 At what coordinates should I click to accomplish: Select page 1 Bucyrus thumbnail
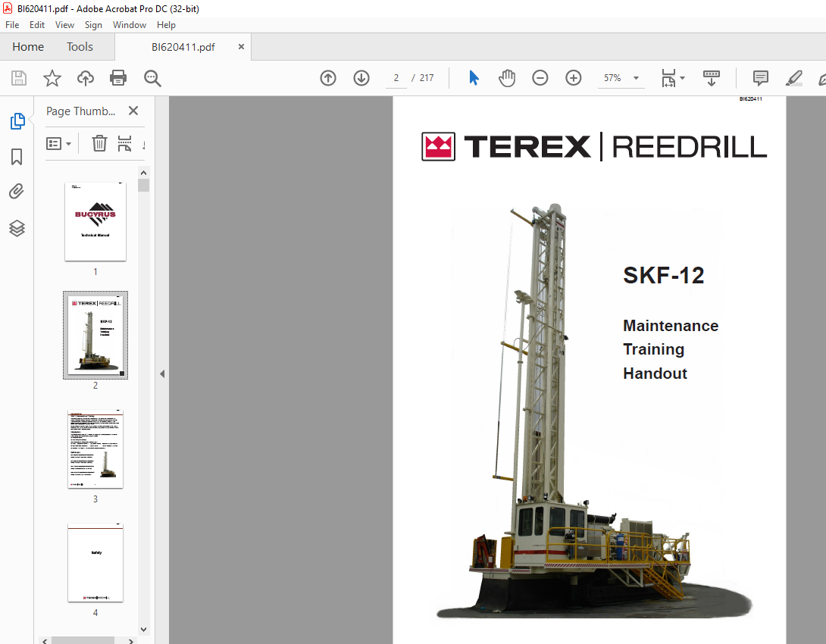pos(95,222)
